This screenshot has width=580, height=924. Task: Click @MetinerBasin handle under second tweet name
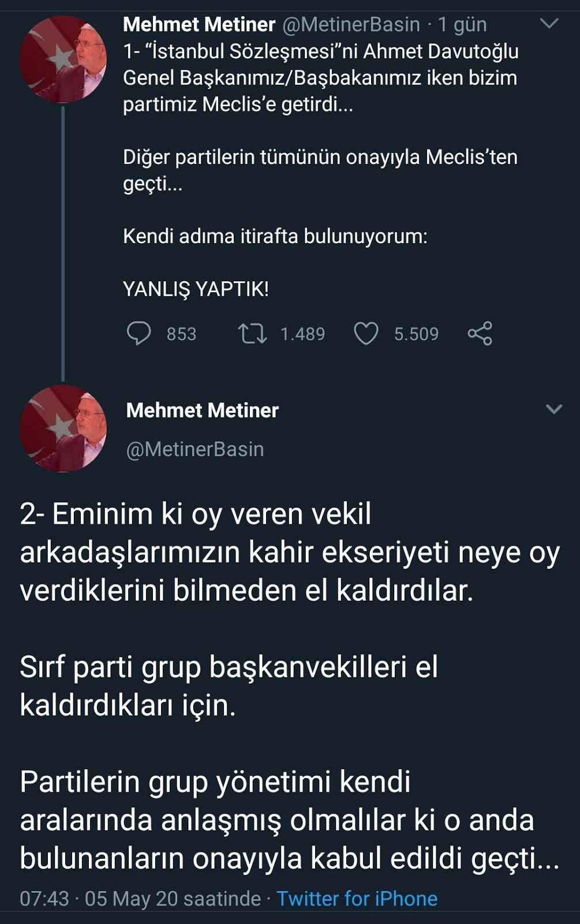click(x=195, y=449)
